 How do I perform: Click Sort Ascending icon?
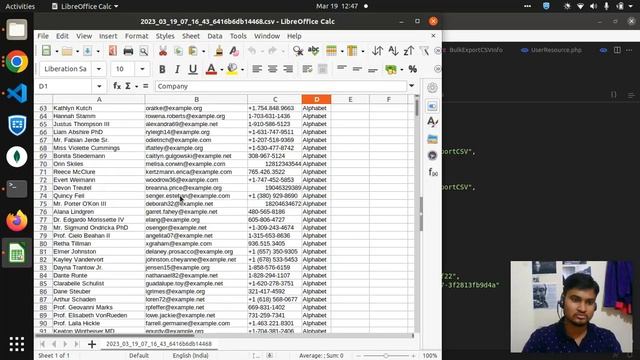coord(393,51)
